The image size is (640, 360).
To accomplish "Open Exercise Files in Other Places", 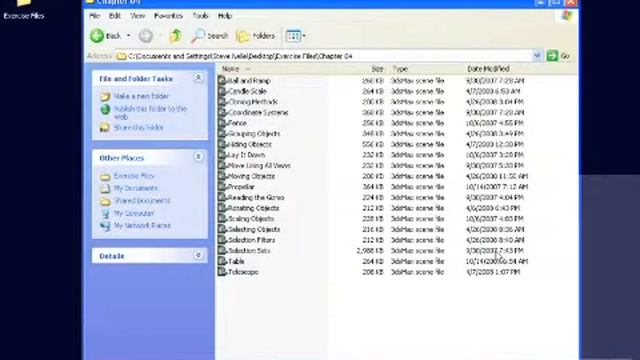I will pos(134,176).
